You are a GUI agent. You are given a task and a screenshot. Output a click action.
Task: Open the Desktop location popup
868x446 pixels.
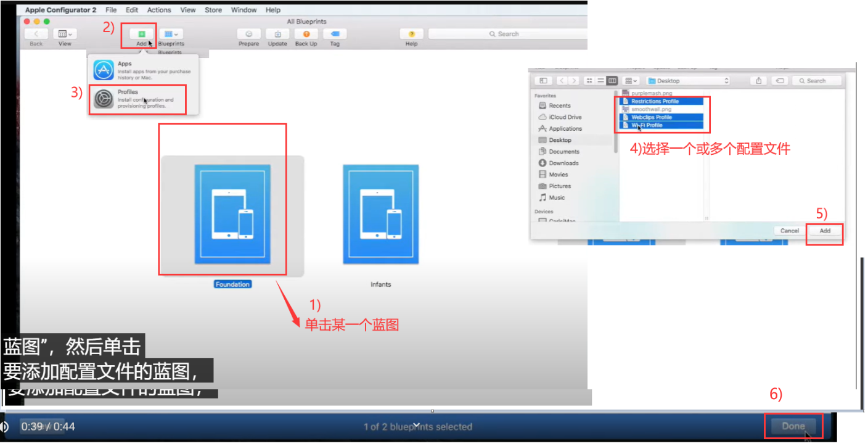coord(687,81)
